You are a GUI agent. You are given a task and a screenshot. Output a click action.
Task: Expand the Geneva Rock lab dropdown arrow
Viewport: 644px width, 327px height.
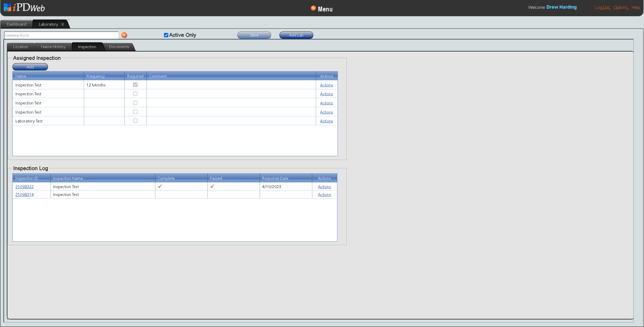point(124,35)
